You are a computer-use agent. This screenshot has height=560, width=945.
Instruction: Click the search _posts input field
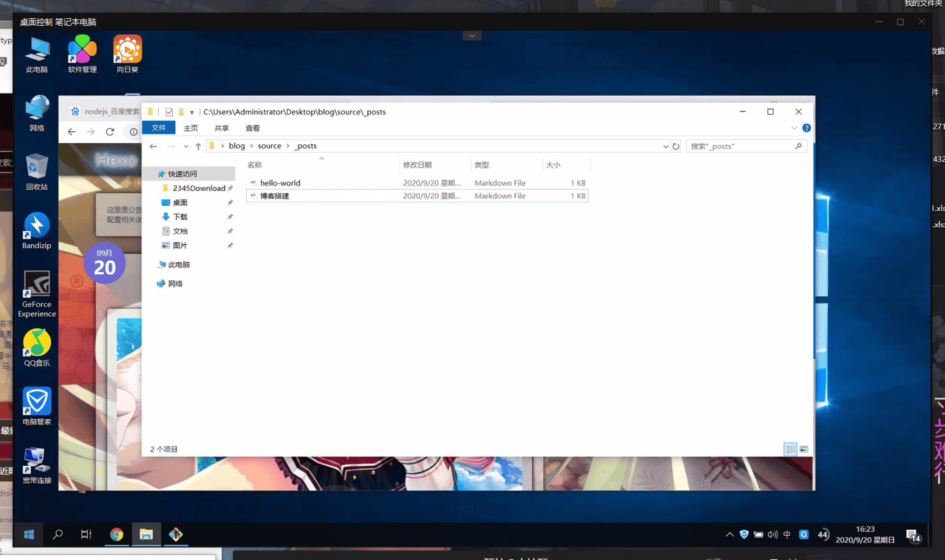tap(741, 146)
